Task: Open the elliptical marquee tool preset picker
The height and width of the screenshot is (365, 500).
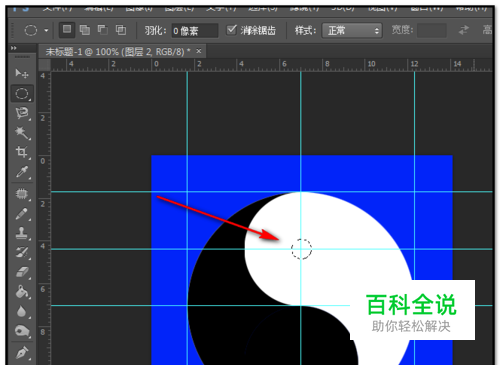Action: coord(31,31)
